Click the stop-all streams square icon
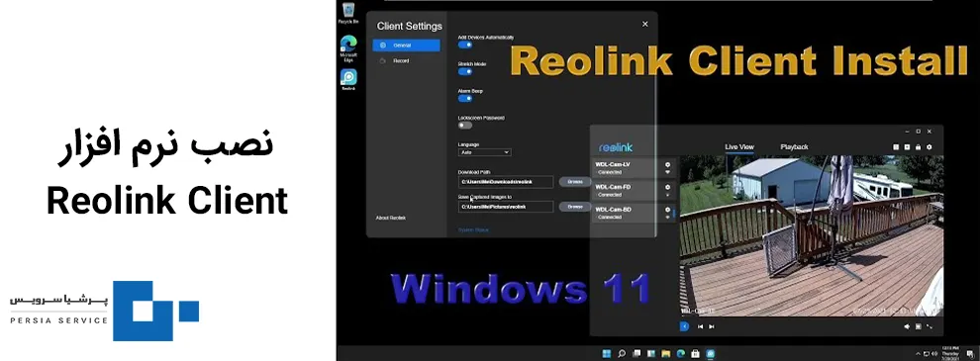Screen dimensions: 980x361 click(918, 326)
